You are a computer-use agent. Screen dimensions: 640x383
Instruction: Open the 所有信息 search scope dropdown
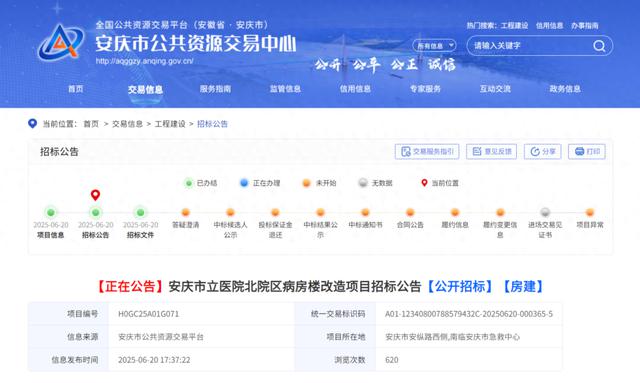pos(434,46)
